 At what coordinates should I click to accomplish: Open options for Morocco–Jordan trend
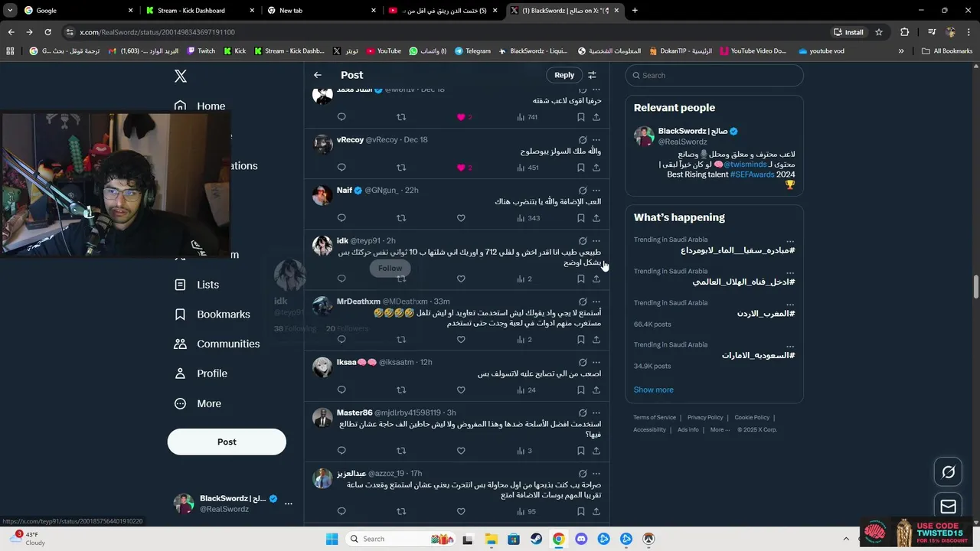790,304
